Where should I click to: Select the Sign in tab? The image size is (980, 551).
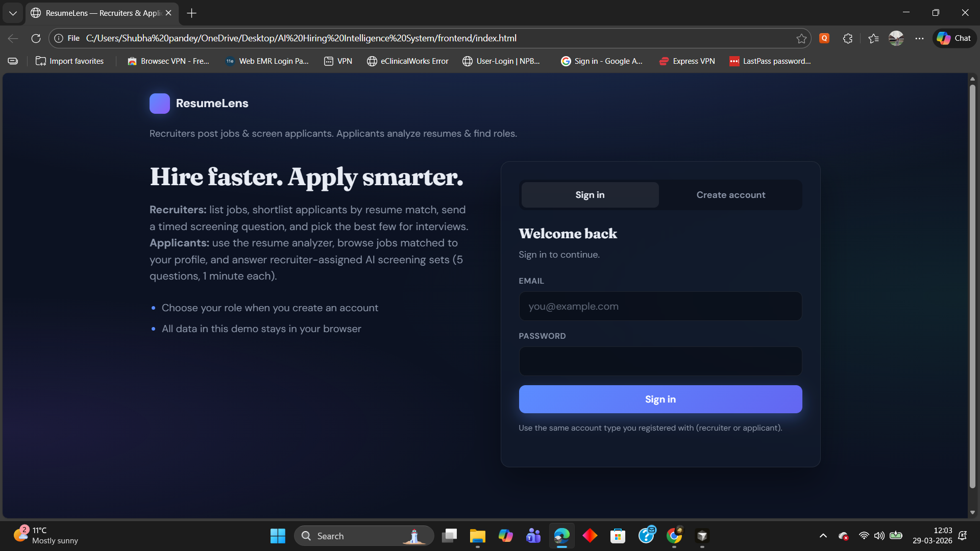590,195
